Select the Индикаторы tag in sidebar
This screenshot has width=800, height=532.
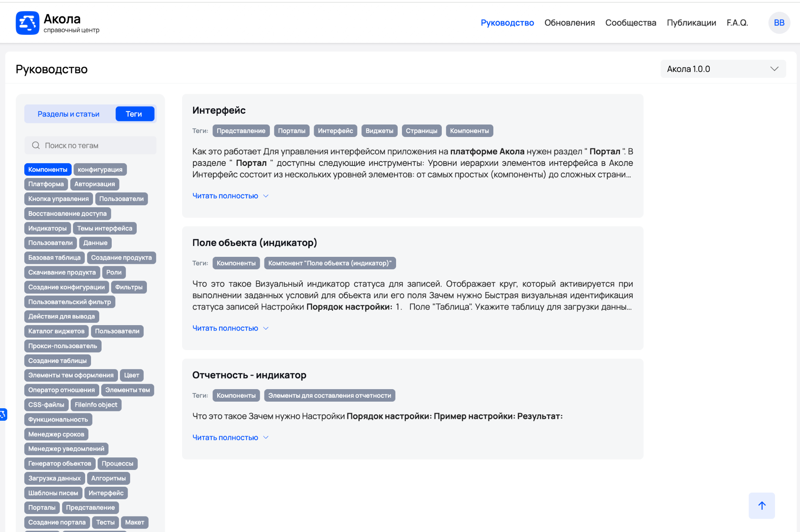tap(47, 228)
